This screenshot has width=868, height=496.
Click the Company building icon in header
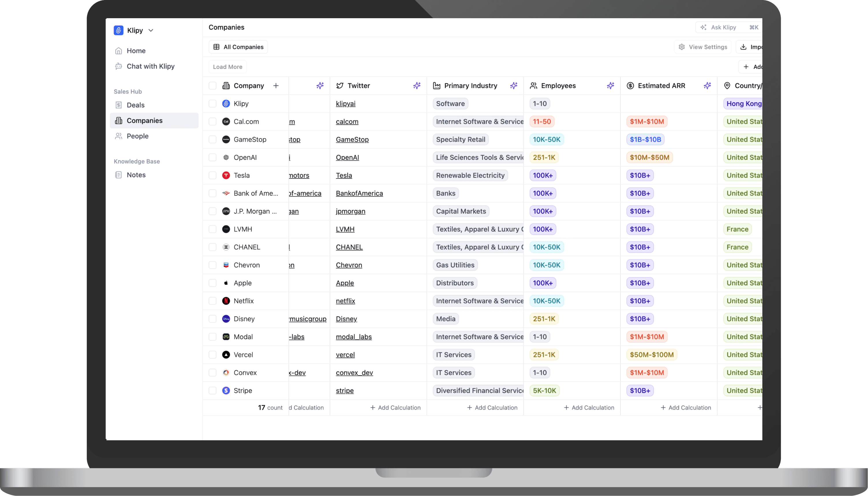coord(226,85)
